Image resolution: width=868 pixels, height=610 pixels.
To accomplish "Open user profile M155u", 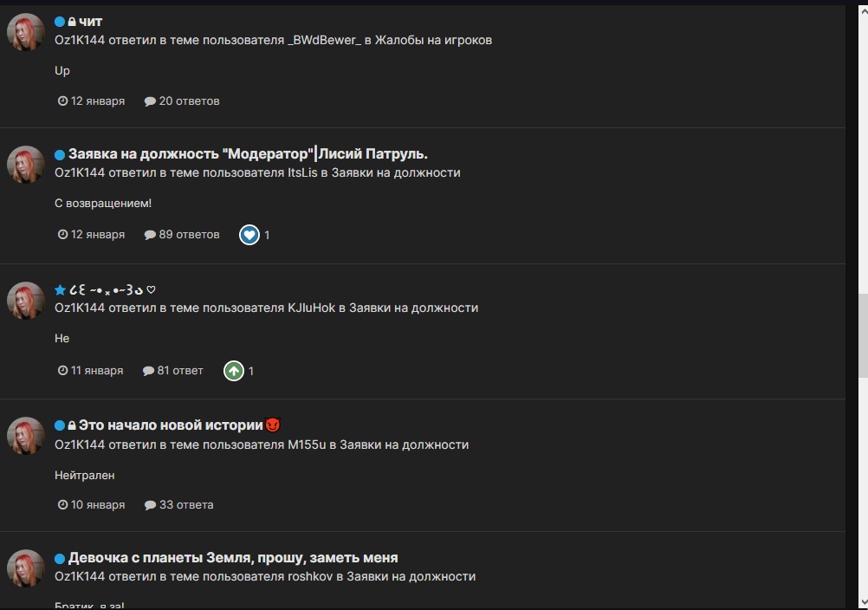I will 307,445.
